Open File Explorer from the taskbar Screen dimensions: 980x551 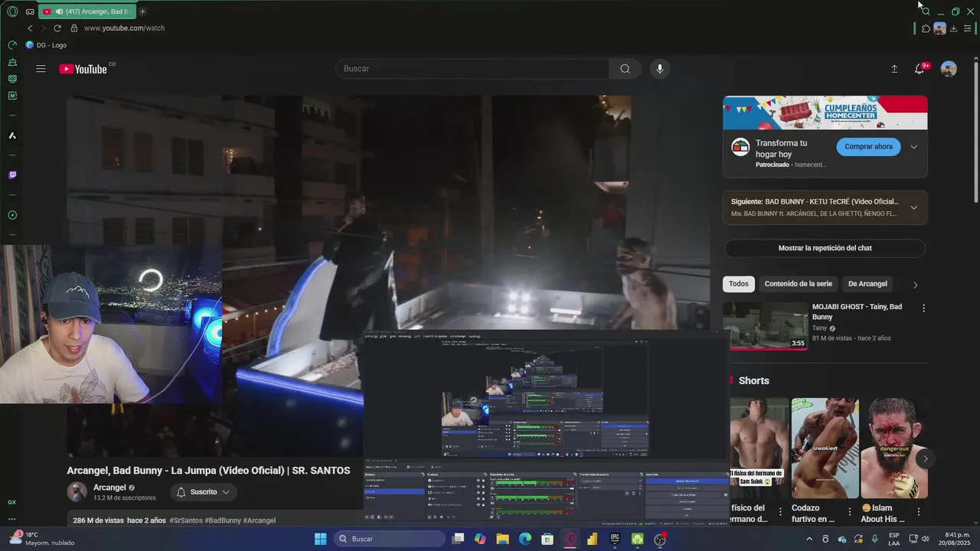click(502, 540)
